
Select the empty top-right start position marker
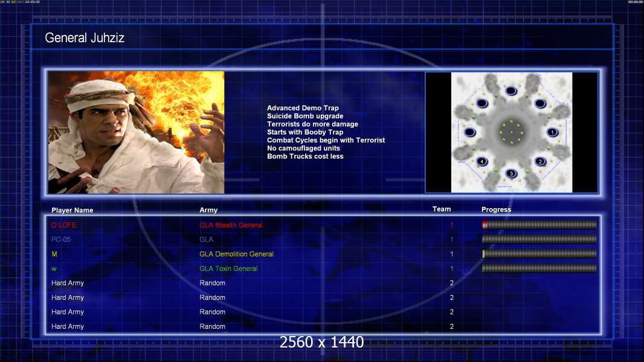point(540,103)
